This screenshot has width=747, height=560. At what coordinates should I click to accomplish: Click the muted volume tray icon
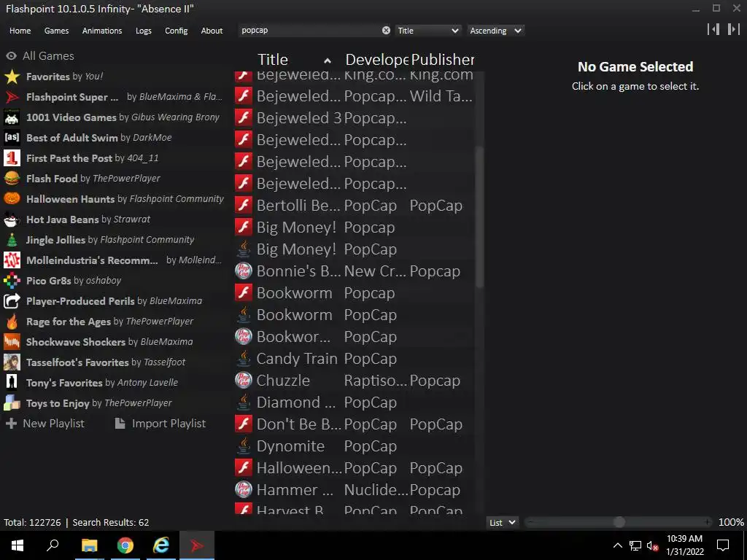tap(652, 545)
